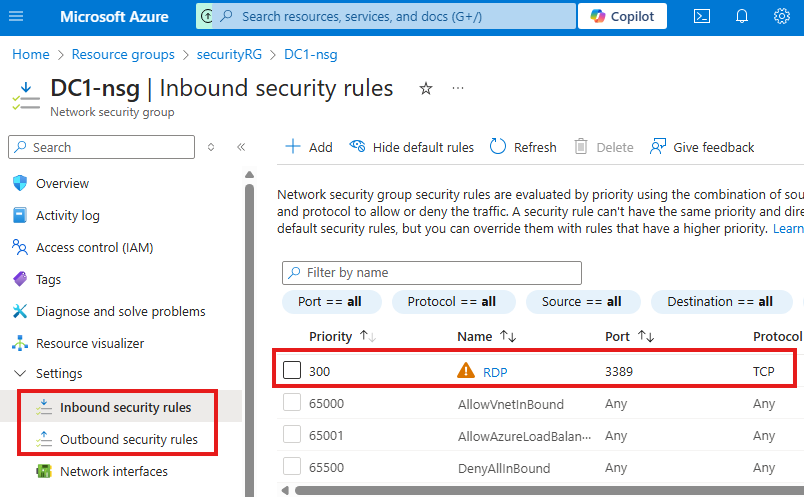Open the Protocol == all filter

tap(453, 302)
